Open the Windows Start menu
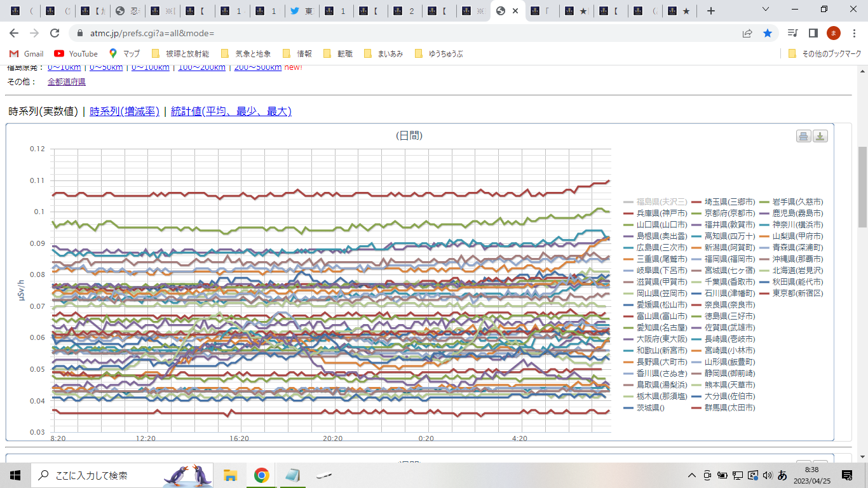The height and width of the screenshot is (488, 868). [x=15, y=475]
